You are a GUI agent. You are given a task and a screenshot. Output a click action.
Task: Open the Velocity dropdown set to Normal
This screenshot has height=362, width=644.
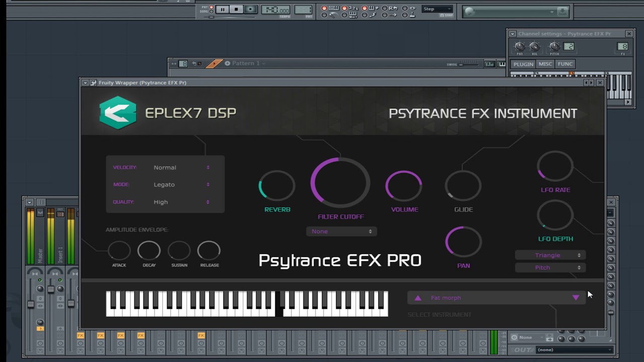(181, 167)
